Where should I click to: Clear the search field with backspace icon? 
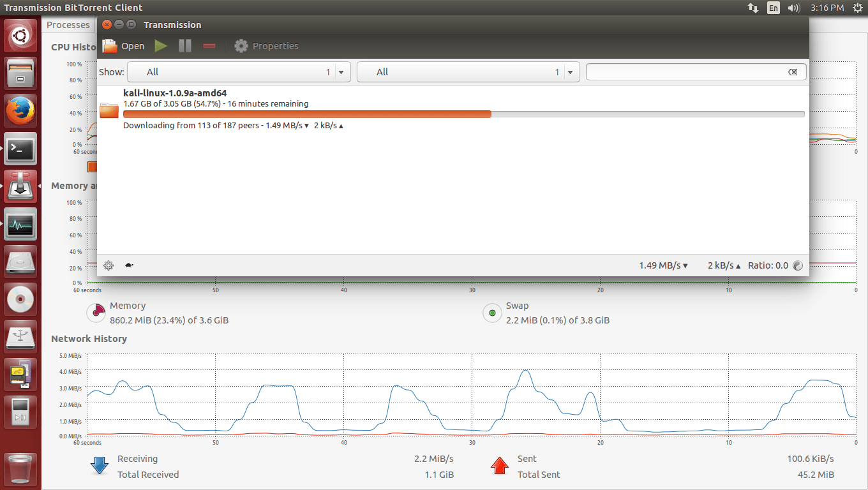pos(793,72)
